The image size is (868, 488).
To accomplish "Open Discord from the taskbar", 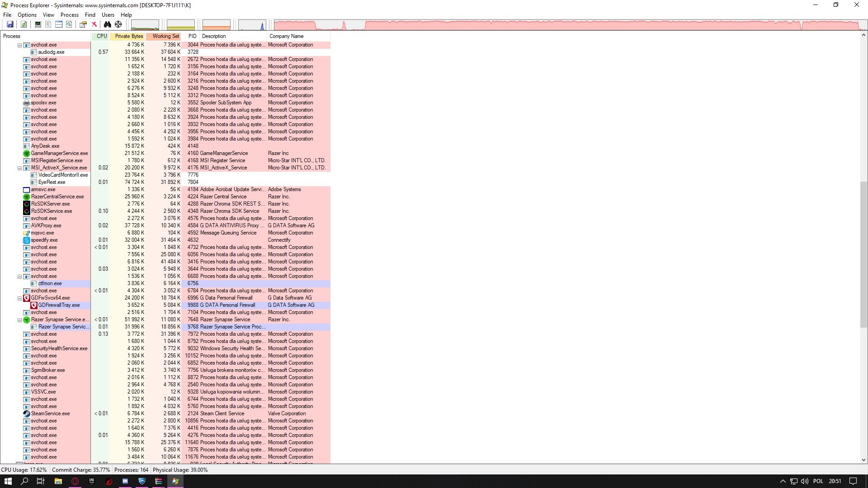I will point(125,481).
